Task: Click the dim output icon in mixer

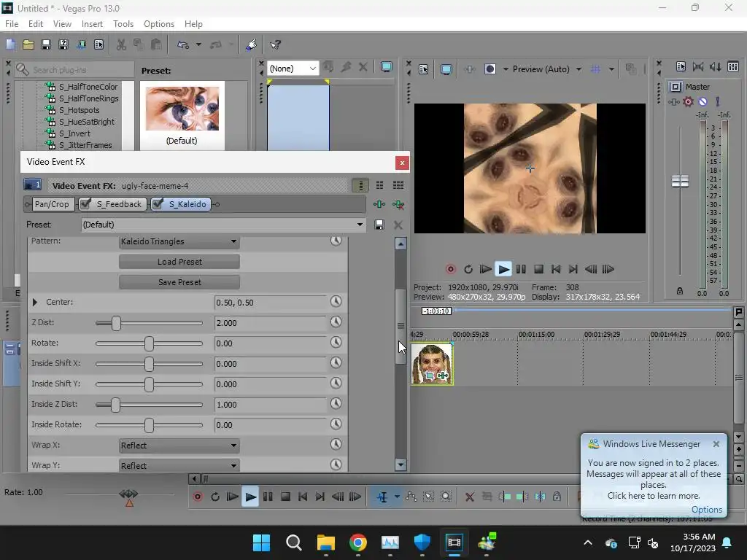Action: click(716, 66)
